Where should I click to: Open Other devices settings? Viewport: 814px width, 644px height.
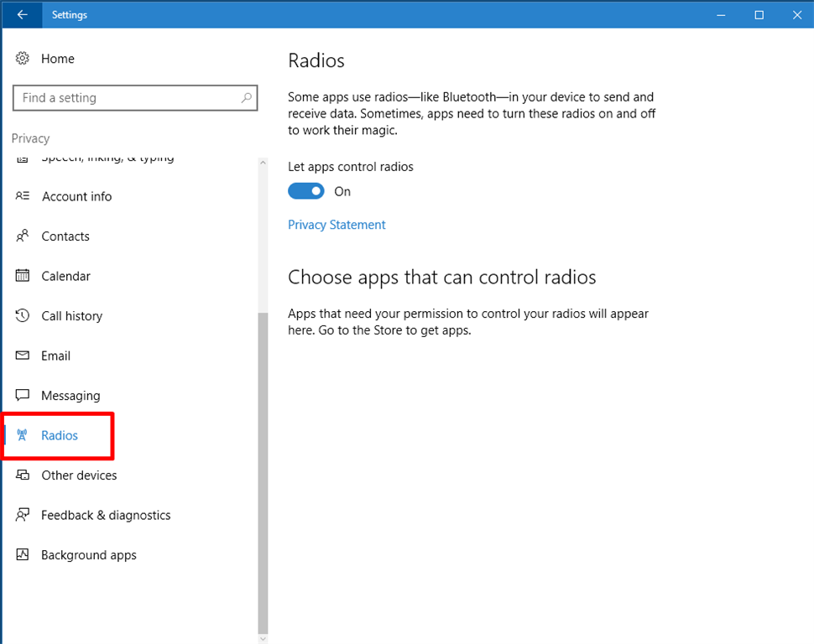pos(79,475)
